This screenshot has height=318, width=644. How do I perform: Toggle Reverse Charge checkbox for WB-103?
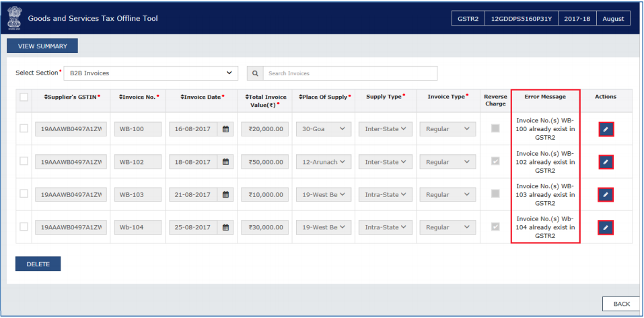click(496, 194)
